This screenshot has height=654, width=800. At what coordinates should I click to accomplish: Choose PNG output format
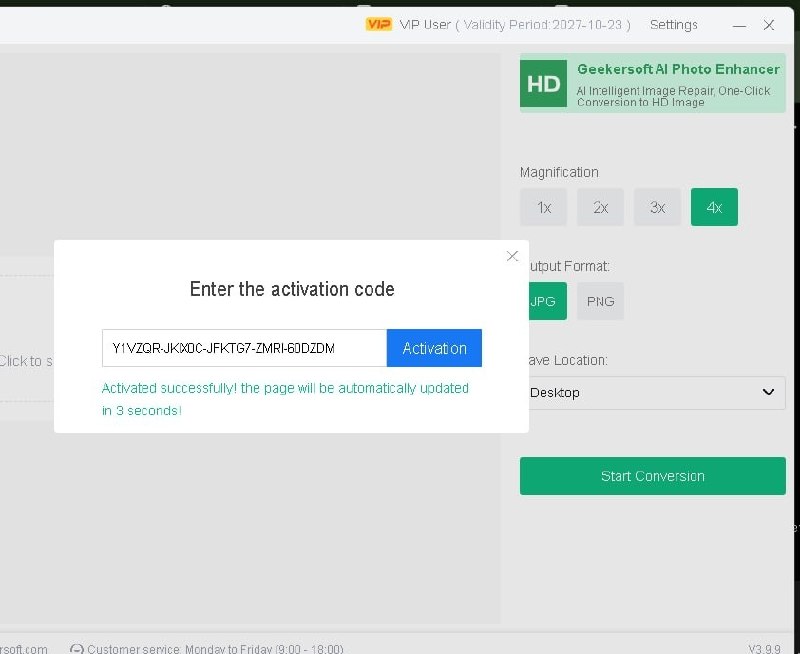[601, 301]
